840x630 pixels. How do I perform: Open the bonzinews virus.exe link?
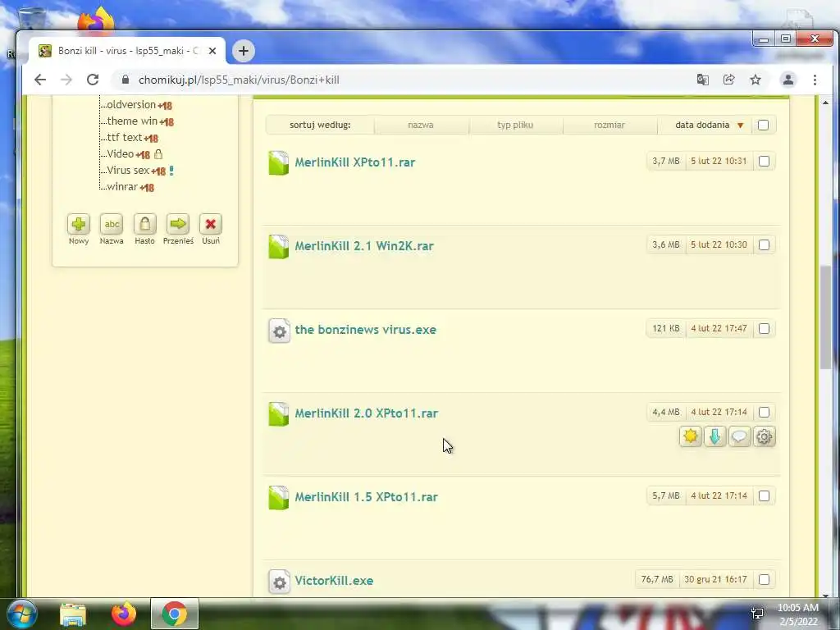[x=365, y=330]
